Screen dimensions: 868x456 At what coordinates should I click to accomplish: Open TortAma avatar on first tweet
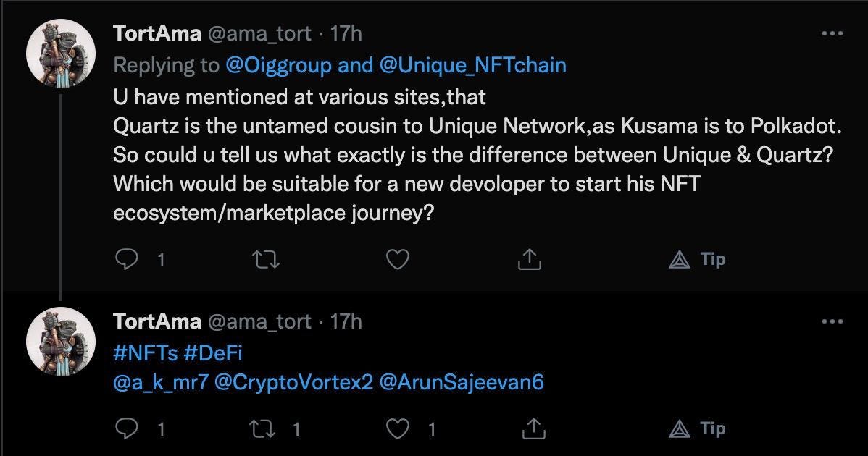[x=61, y=54]
